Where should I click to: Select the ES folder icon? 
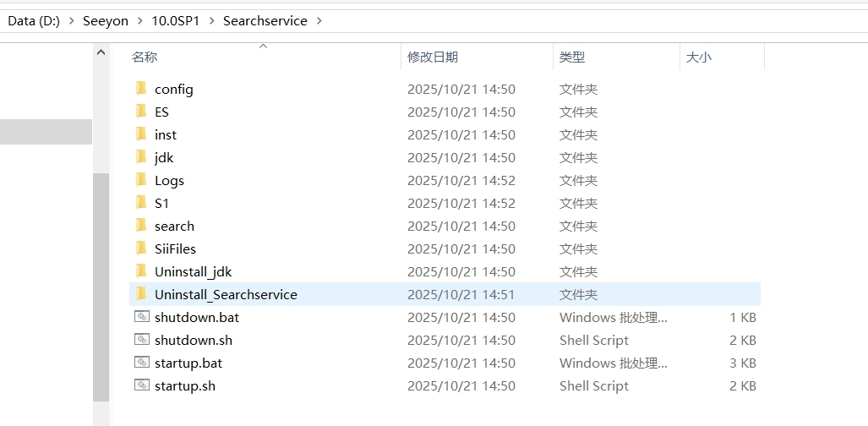click(x=141, y=112)
